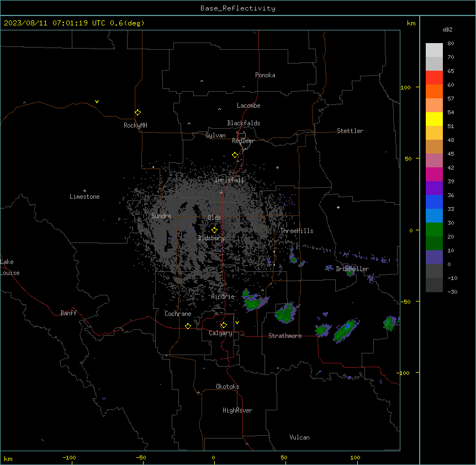476x465 pixels.
Task: Click the green echo directly above Strathmore label
Action: (285, 313)
